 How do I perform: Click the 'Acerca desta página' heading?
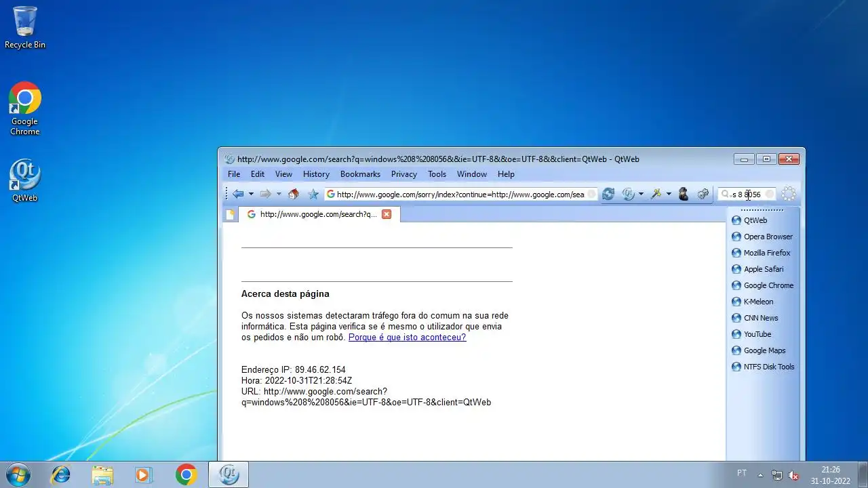point(285,293)
